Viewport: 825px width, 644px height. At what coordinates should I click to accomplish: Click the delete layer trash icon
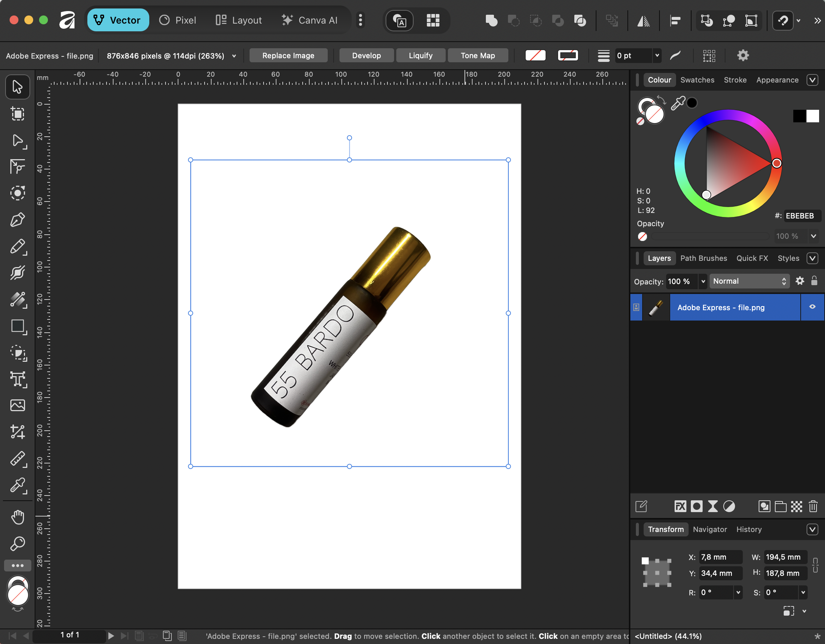point(813,506)
